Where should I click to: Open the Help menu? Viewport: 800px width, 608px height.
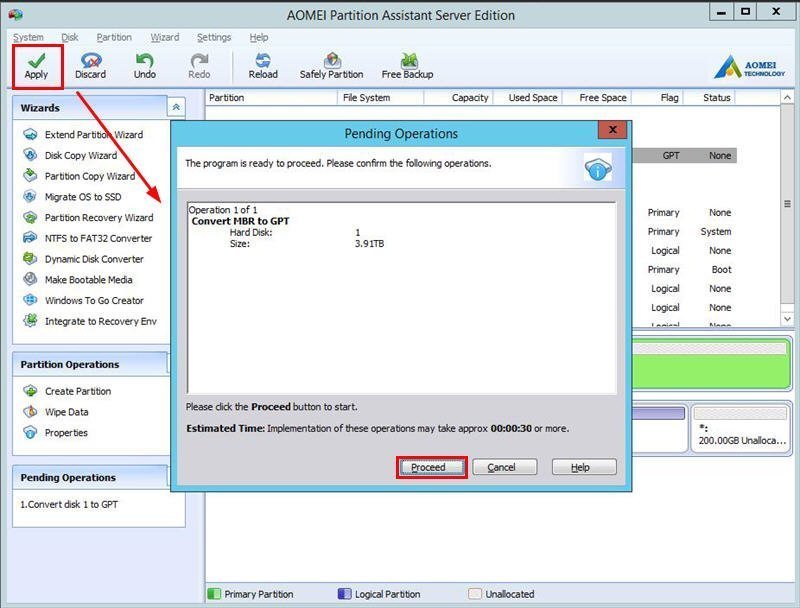tap(259, 37)
